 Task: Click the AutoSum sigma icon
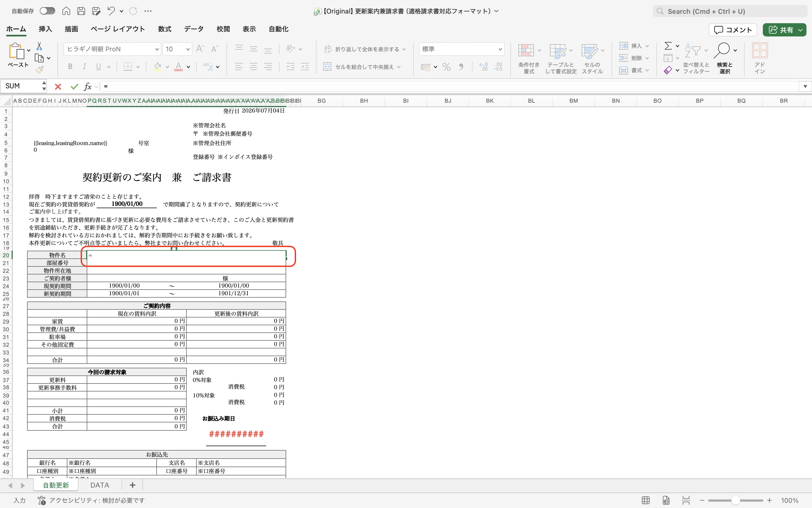pyautogui.click(x=668, y=46)
